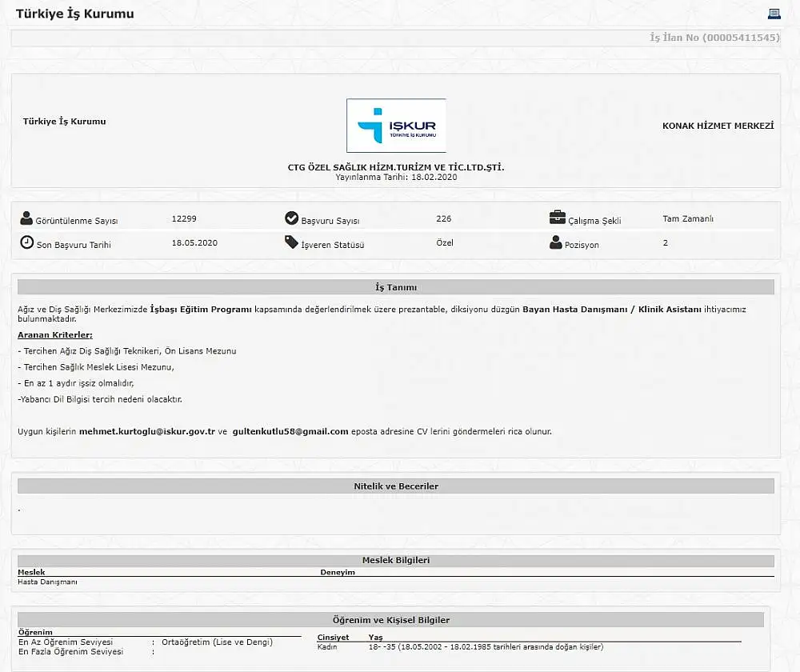
Task: Click the Deneyim column header
Action: pos(338,572)
